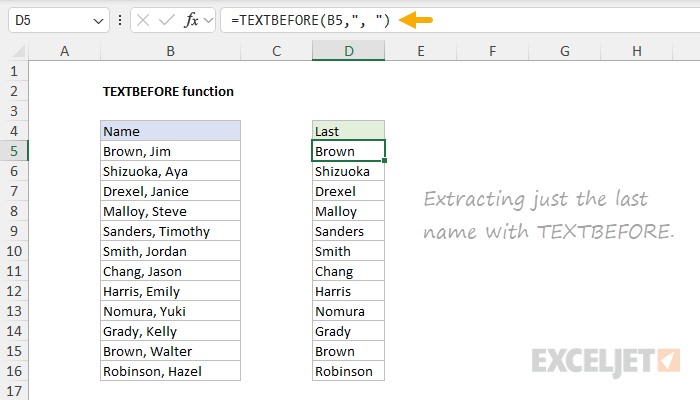Open the Name Box dropdown arrow

click(x=98, y=21)
